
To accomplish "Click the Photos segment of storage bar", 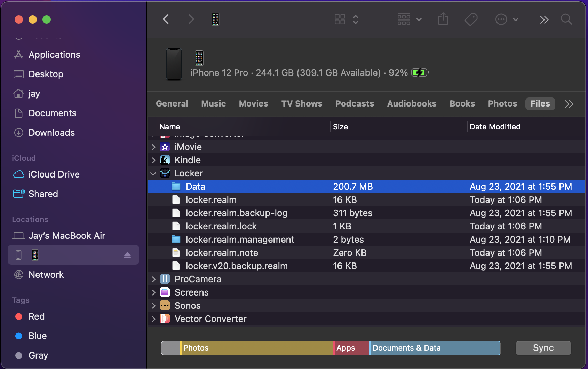I will point(256,348).
